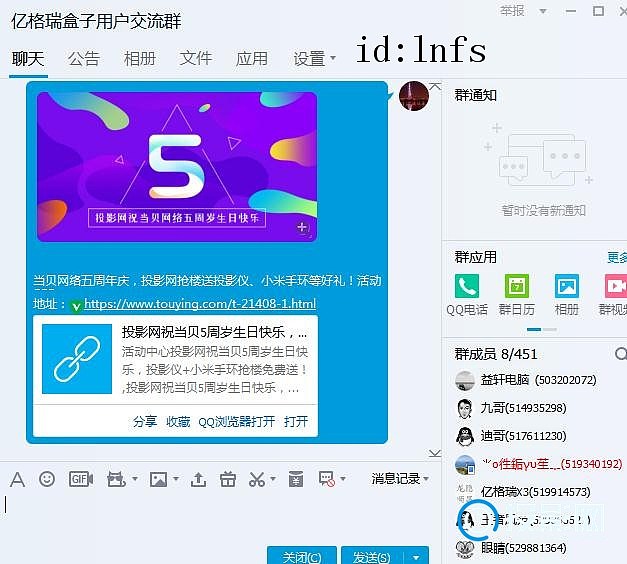Open the touying.com hyperlink
The image size is (627, 564).
[x=200, y=304]
